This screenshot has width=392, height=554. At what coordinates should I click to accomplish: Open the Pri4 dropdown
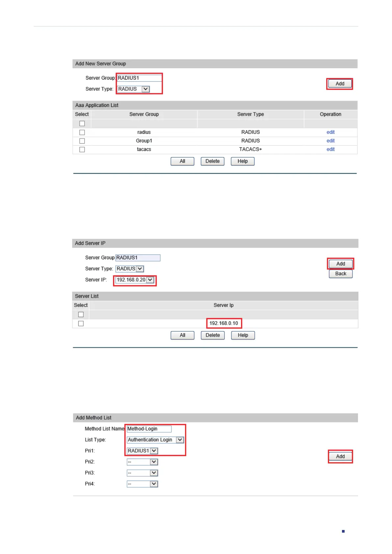(x=143, y=484)
